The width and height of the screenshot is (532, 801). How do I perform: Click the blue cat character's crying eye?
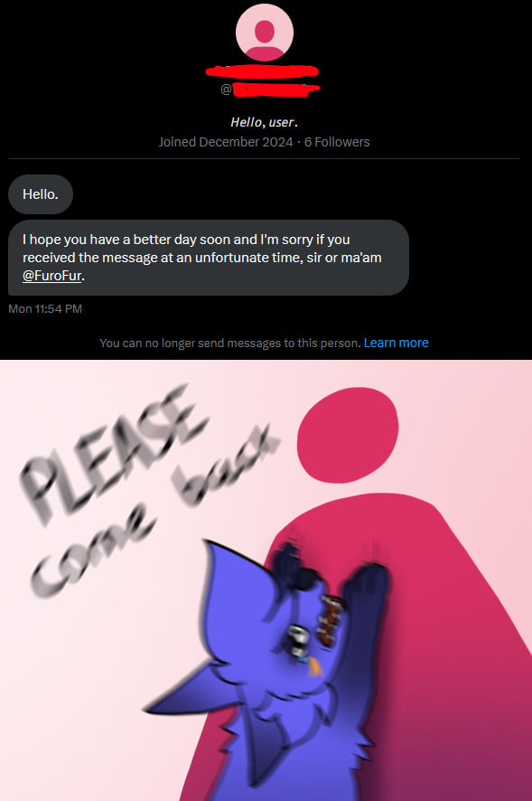tap(297, 639)
